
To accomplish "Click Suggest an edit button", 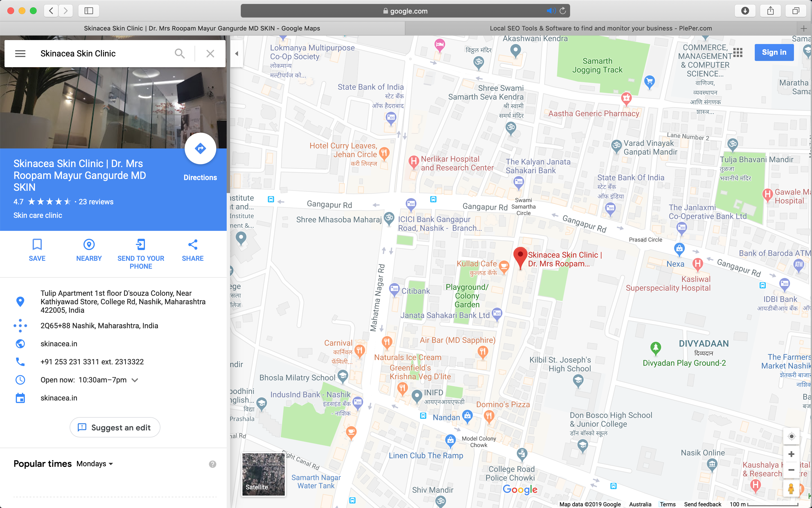I will [x=115, y=427].
